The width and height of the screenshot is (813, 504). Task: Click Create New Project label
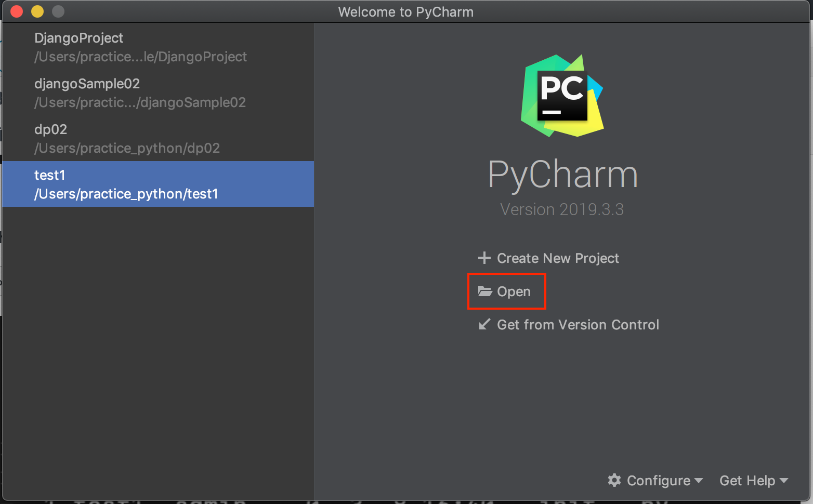(x=558, y=258)
